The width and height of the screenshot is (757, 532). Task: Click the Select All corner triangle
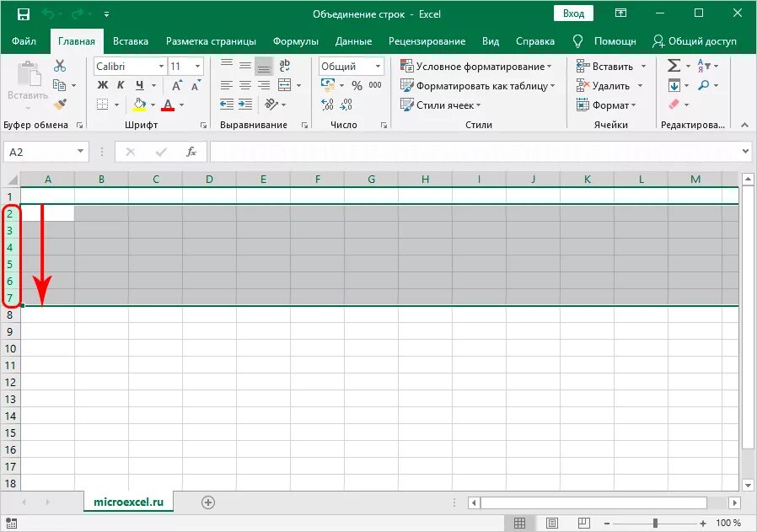[x=12, y=179]
